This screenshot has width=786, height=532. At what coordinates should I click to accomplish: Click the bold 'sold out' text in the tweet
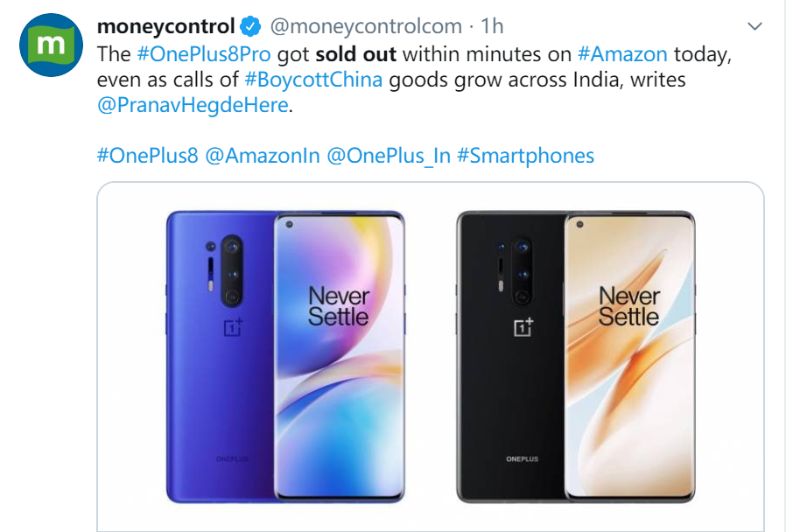click(355, 53)
